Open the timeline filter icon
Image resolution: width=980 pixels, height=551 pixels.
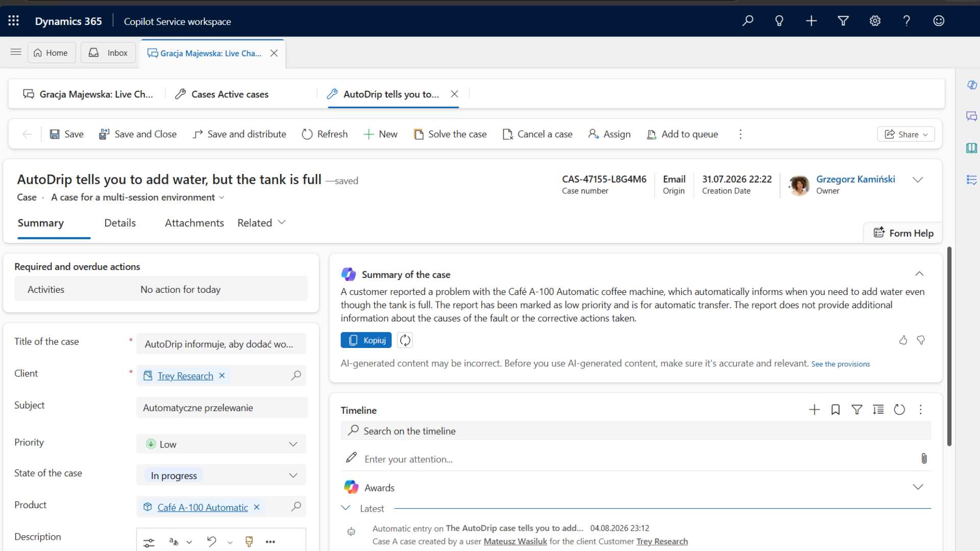[857, 410]
